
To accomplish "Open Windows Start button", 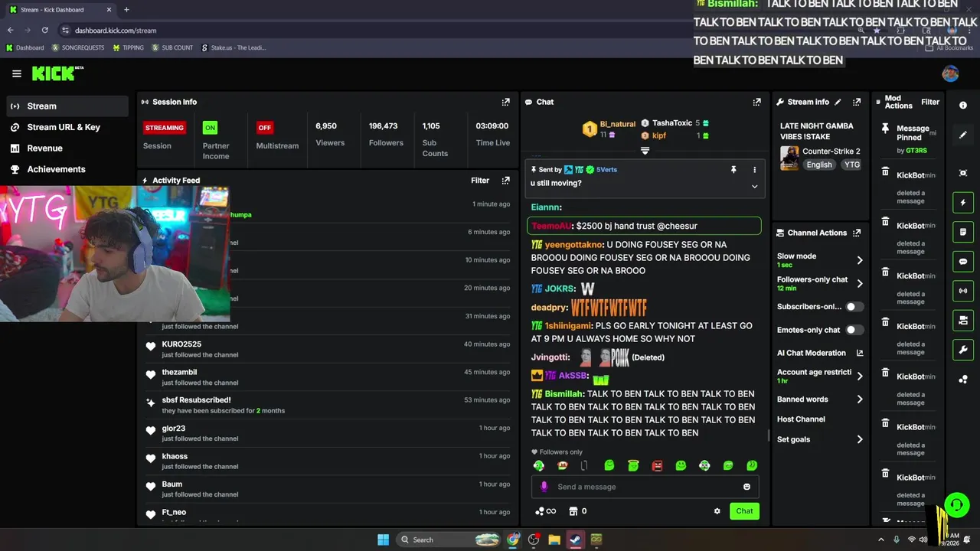I will point(383,540).
